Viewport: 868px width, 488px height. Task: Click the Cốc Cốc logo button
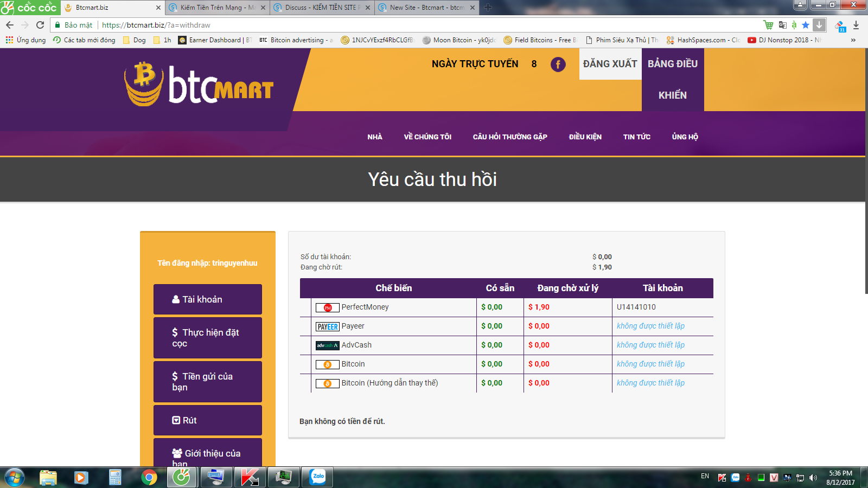pyautogui.click(x=30, y=8)
